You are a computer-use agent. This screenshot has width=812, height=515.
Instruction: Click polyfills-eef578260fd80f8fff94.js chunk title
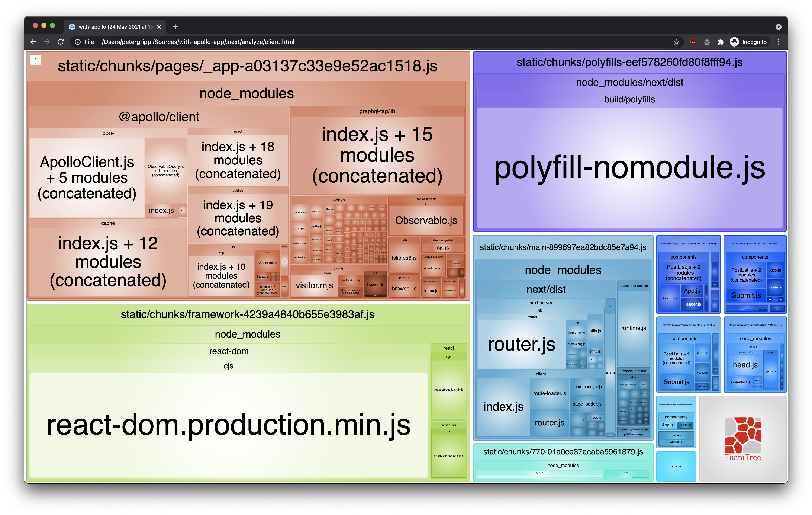pyautogui.click(x=629, y=63)
